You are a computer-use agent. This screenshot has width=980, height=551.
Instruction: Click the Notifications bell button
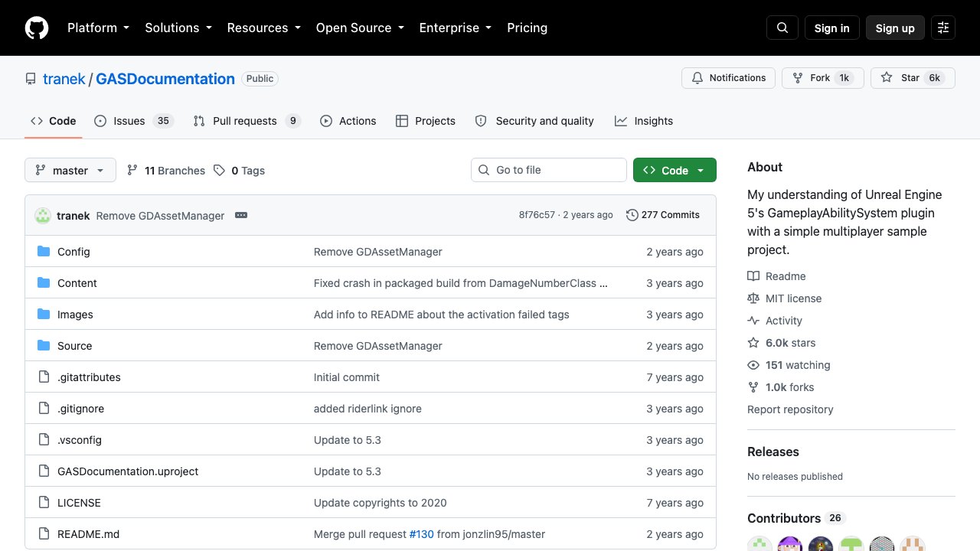tap(729, 78)
